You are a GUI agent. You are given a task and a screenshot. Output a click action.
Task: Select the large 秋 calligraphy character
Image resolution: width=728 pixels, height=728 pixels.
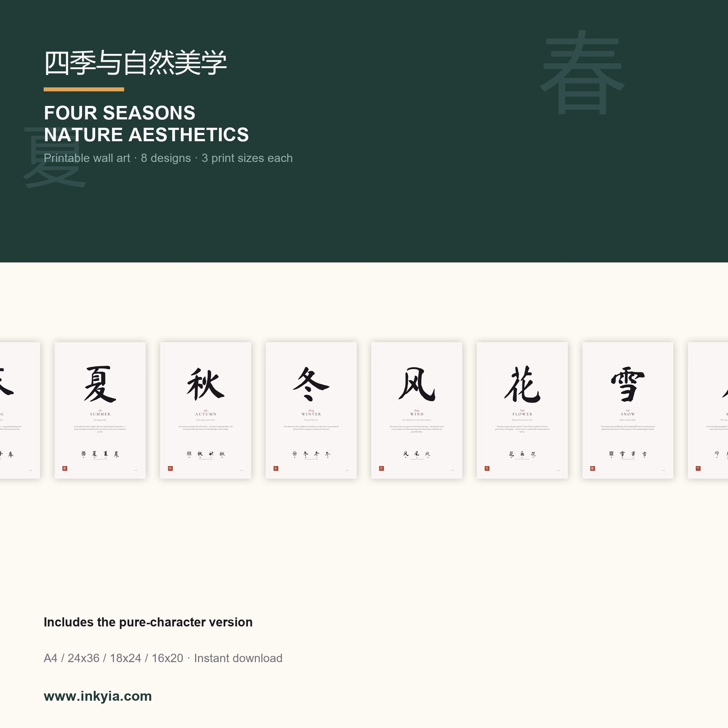coord(206,384)
